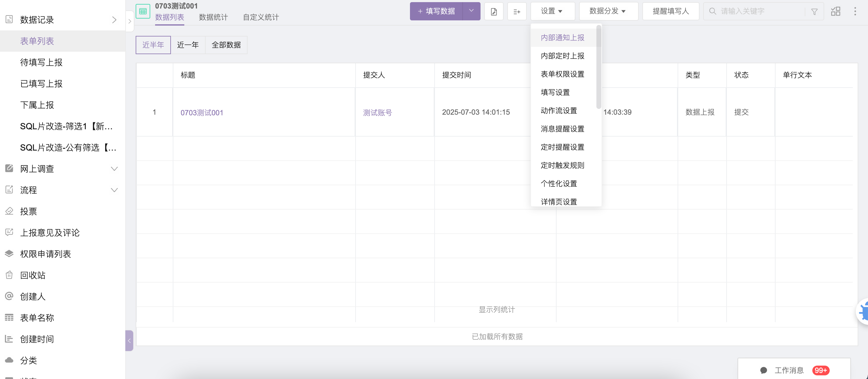Click the 提醒填写人 button
The width and height of the screenshot is (868, 379).
pos(671,11)
